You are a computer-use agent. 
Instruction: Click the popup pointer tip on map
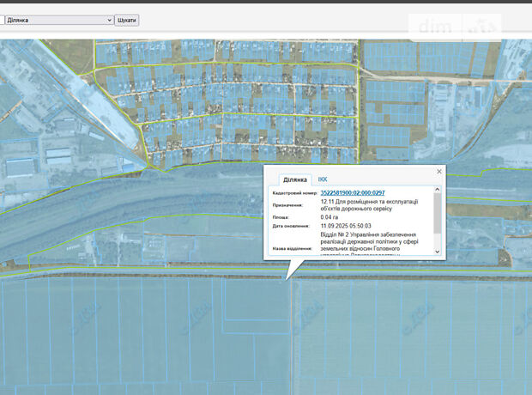[x=288, y=277]
